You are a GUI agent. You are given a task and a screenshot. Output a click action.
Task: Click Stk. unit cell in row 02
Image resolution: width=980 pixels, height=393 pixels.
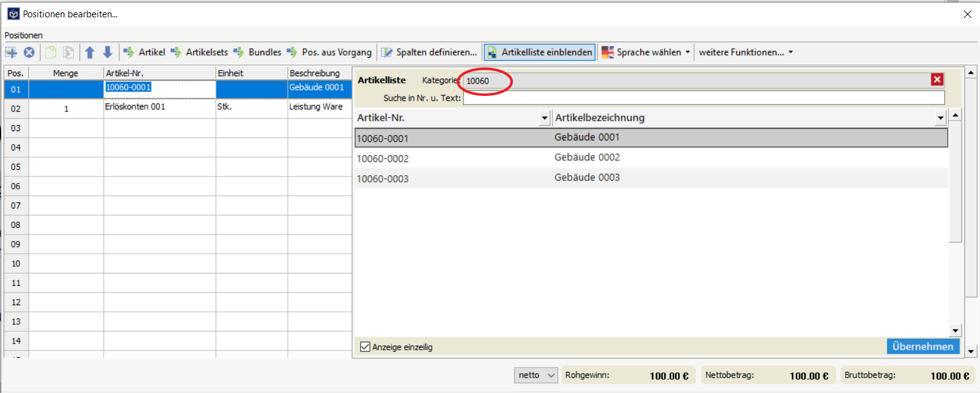point(252,108)
